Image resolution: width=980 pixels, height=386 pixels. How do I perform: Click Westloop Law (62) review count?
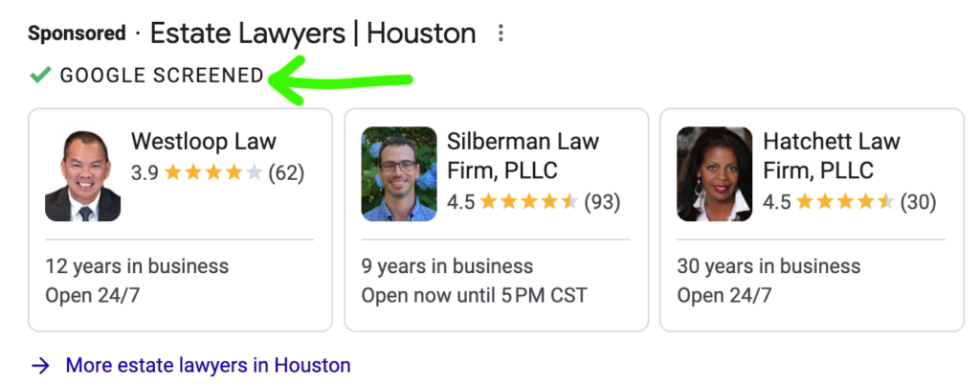pyautogui.click(x=286, y=172)
